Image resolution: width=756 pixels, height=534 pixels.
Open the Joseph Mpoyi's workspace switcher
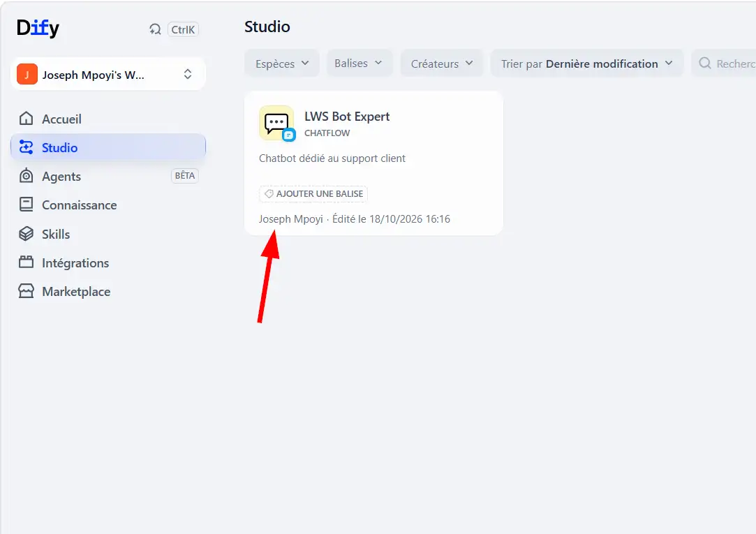tap(108, 74)
